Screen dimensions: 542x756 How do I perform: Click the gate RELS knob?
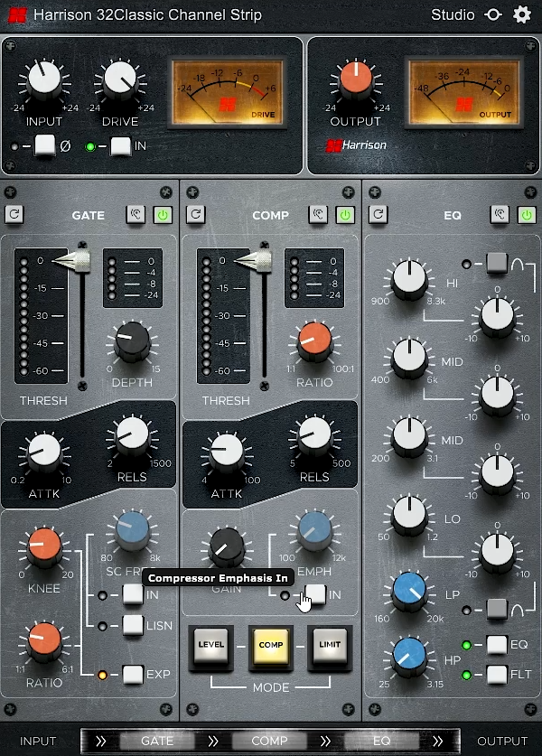[x=132, y=434]
